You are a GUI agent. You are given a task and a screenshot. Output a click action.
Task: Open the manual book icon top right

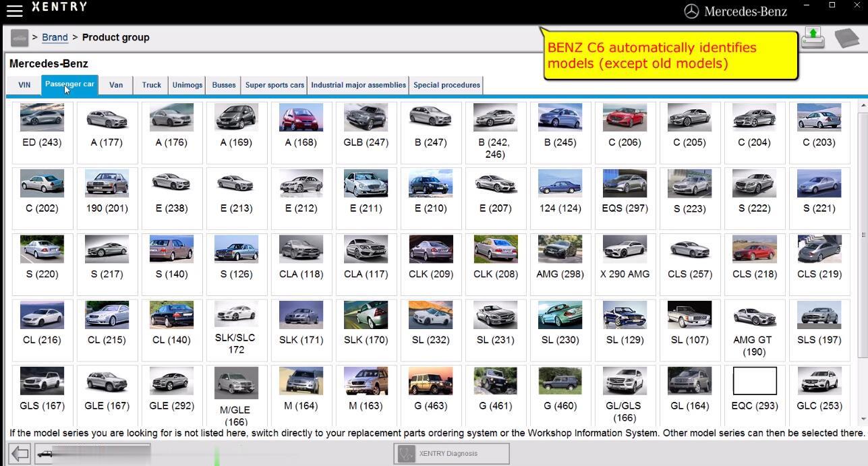[x=847, y=38]
